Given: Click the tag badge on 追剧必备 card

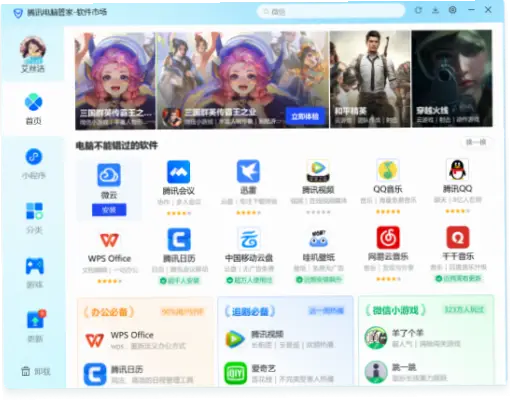Looking at the screenshot, I should 326,311.
